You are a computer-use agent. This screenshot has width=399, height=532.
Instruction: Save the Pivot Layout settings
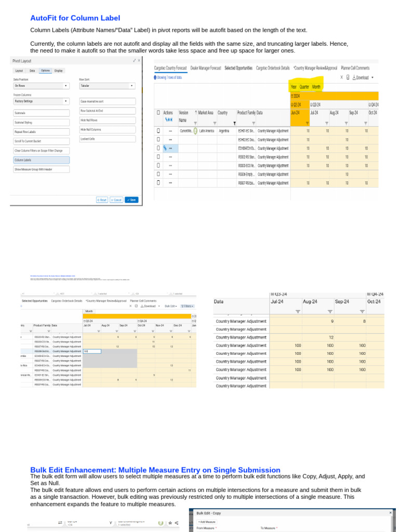[x=131, y=200]
